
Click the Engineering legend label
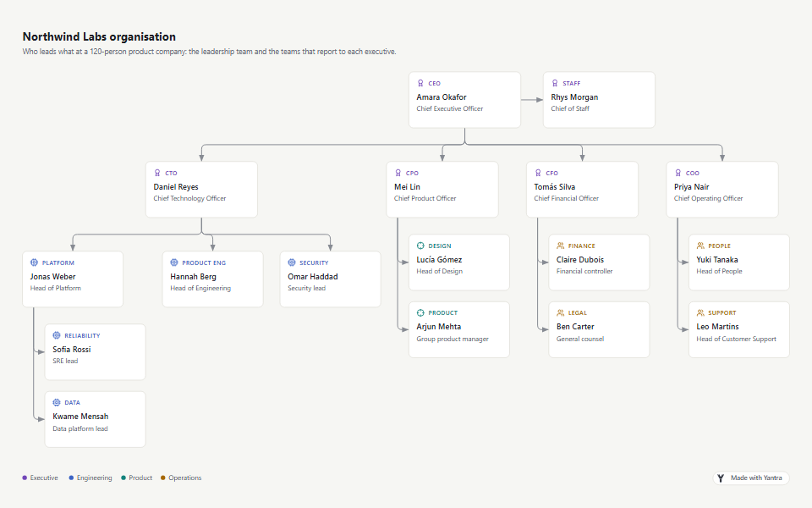[x=94, y=478]
